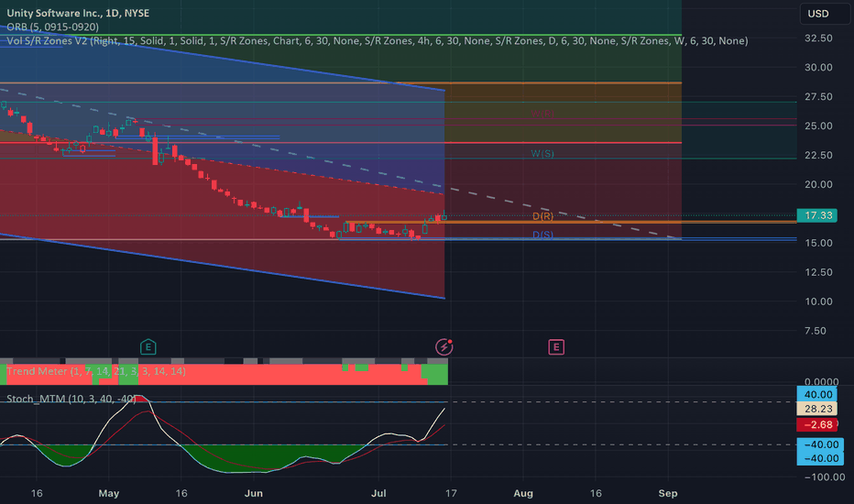The height and width of the screenshot is (504, 854).
Task: Click the green earnings E marker
Action: [x=148, y=346]
